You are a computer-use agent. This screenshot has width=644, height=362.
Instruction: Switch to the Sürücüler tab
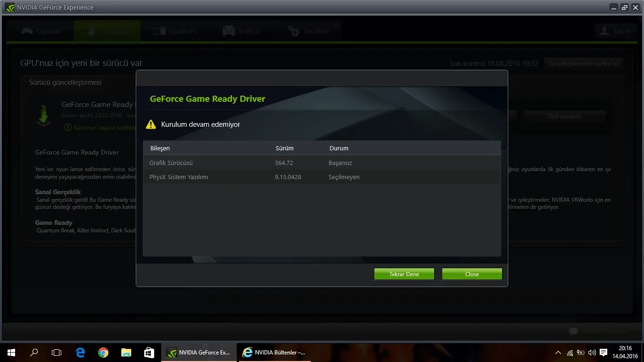point(107,32)
